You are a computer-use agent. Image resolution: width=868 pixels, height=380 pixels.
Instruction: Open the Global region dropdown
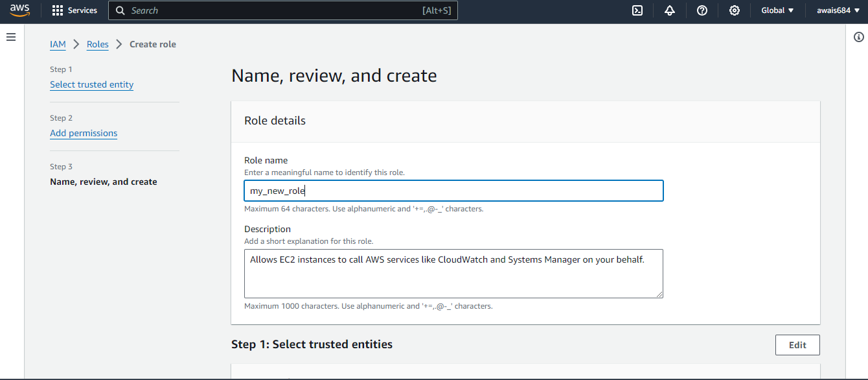point(777,10)
